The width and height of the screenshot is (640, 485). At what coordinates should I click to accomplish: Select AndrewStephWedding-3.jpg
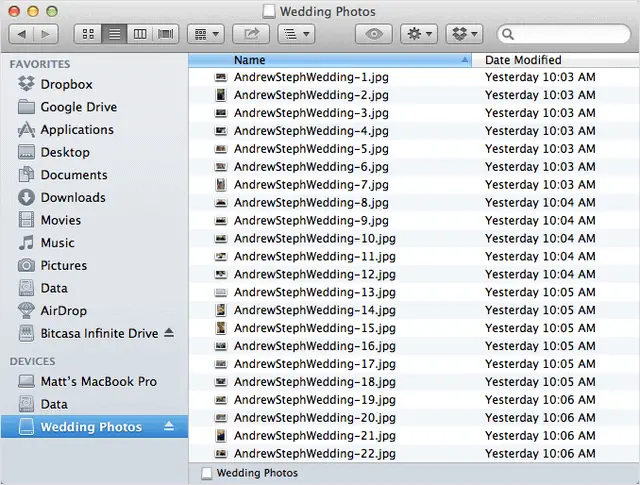pos(414,113)
